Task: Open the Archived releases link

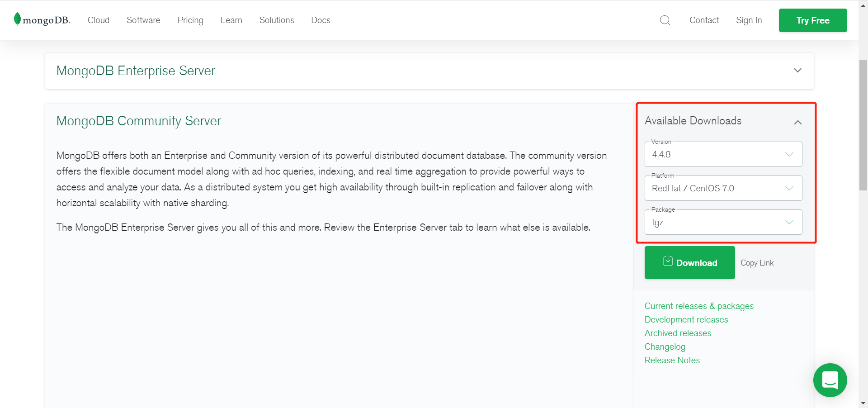Action: click(678, 333)
